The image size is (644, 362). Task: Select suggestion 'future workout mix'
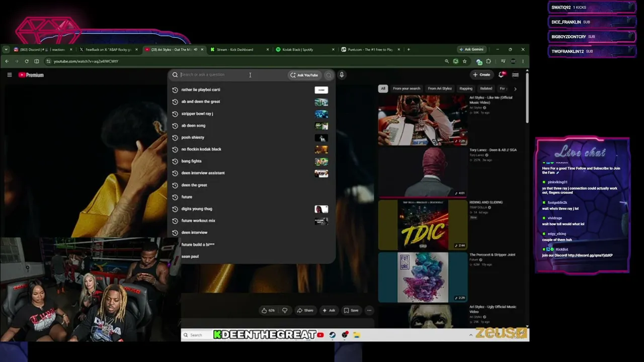point(252,221)
